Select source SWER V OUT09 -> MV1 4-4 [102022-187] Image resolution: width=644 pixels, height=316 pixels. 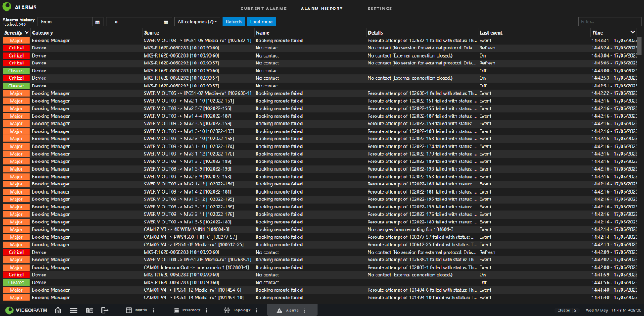[x=188, y=116]
